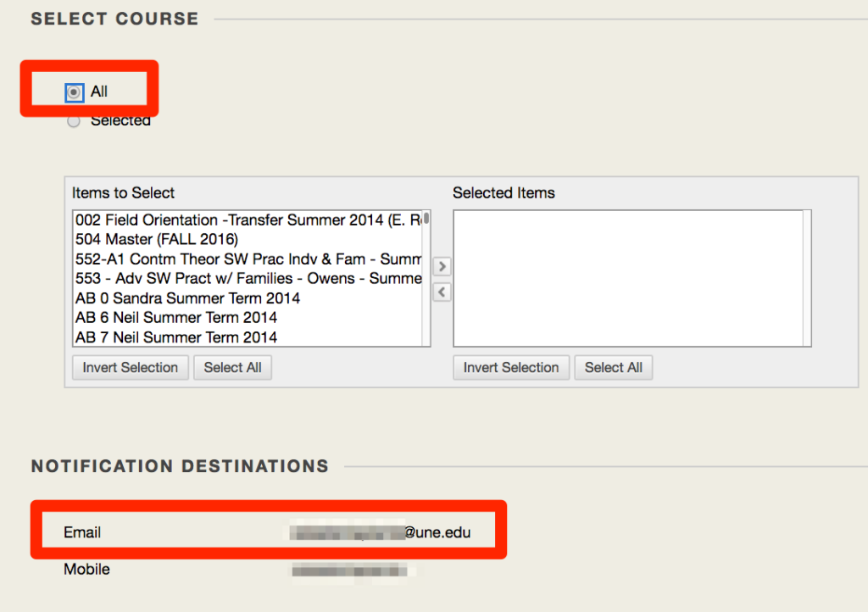Choose the Selected radio button
Viewport: 868px width, 612px height.
click(73, 121)
